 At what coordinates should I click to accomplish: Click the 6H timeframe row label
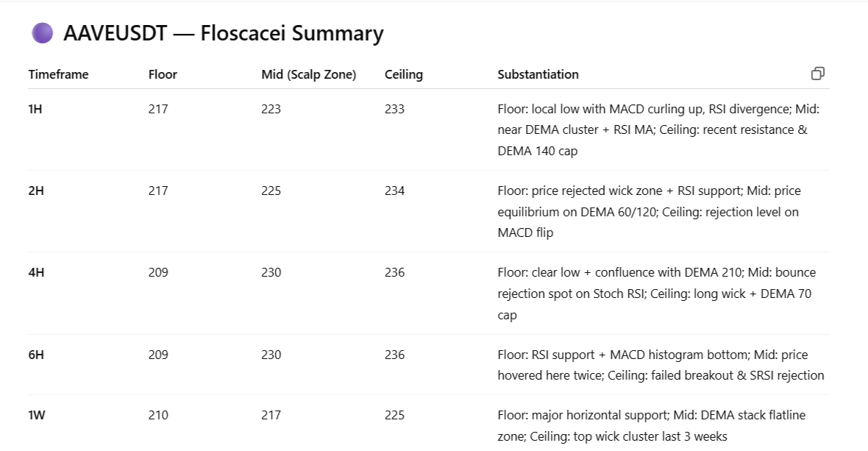click(36, 355)
